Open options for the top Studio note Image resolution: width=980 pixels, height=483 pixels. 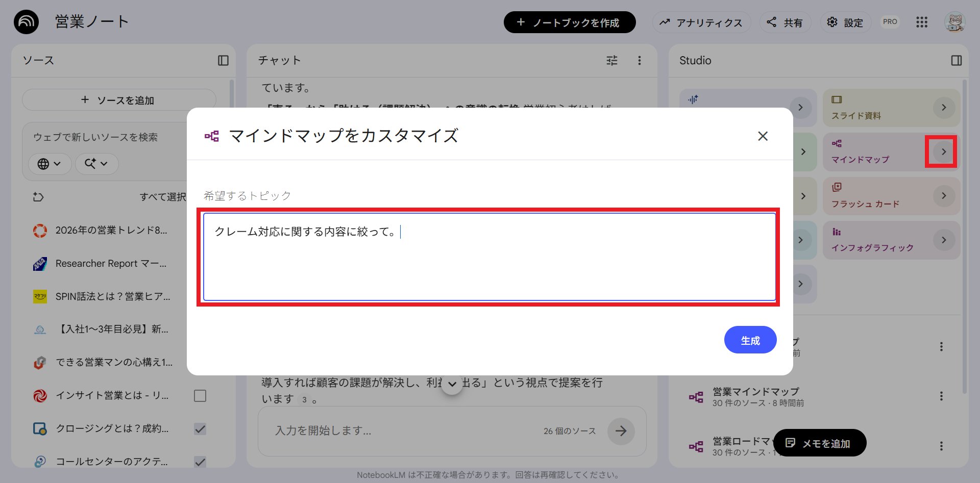[x=941, y=347]
